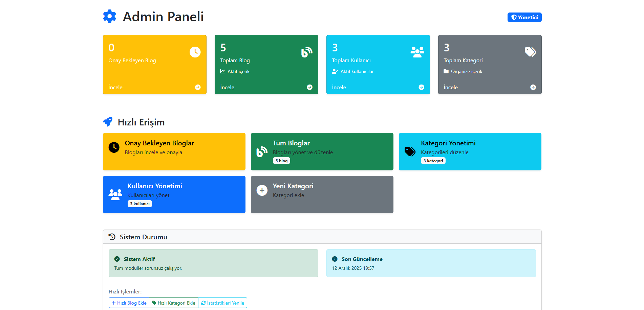Image resolution: width=644 pixels, height=310 pixels.
Task: Click the arrow icon on the green İncele footer
Action: pos(309,87)
